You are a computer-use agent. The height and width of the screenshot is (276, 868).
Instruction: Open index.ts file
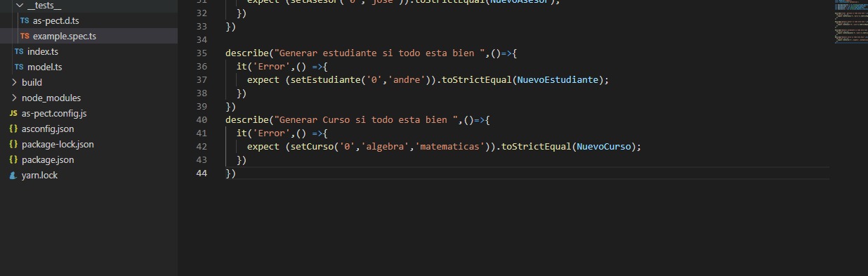pos(43,51)
